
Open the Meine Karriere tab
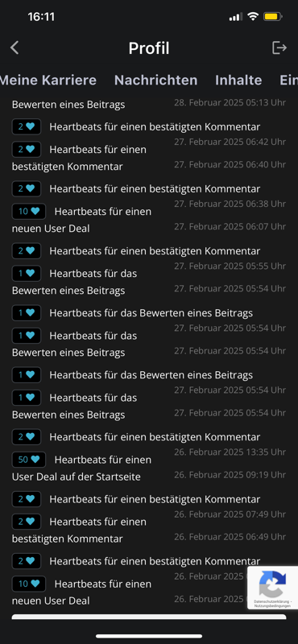click(48, 80)
